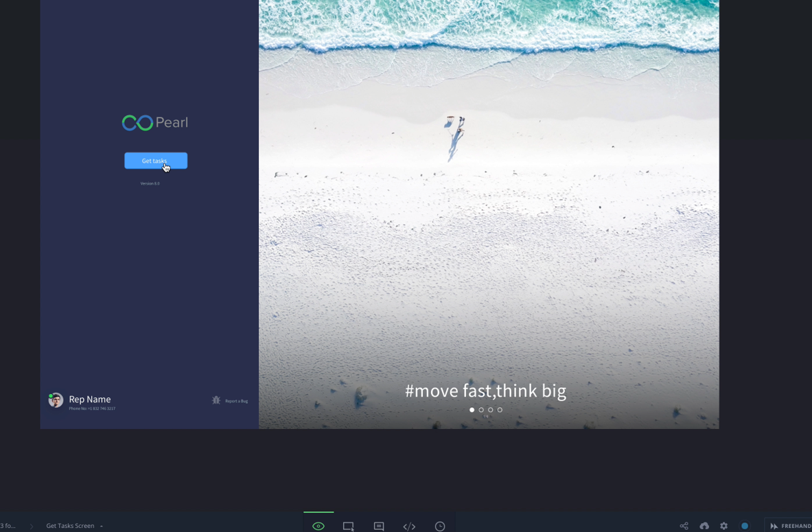Select the fourth carousel dot
812x532 pixels.
(500, 410)
